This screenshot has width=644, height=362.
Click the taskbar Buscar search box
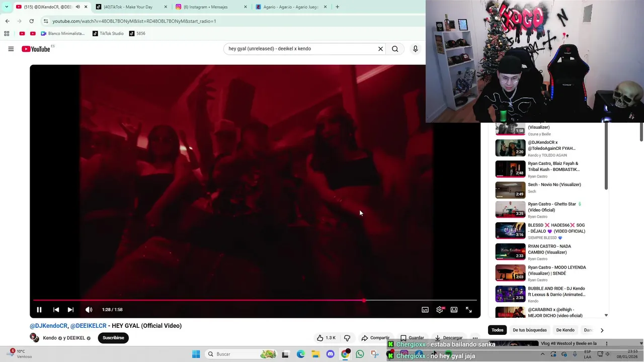point(242,354)
